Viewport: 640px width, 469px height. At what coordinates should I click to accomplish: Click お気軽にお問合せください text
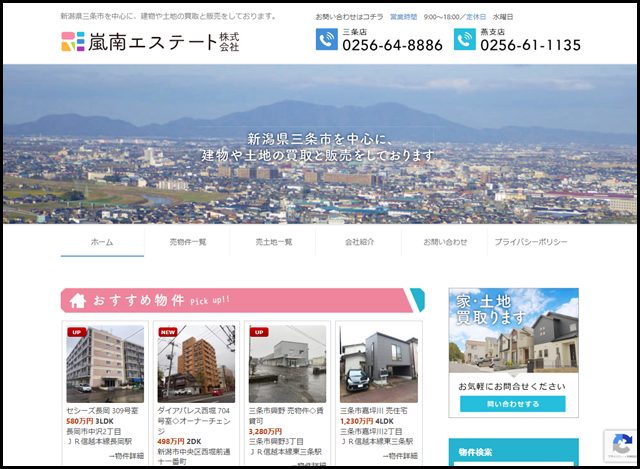coord(512,386)
